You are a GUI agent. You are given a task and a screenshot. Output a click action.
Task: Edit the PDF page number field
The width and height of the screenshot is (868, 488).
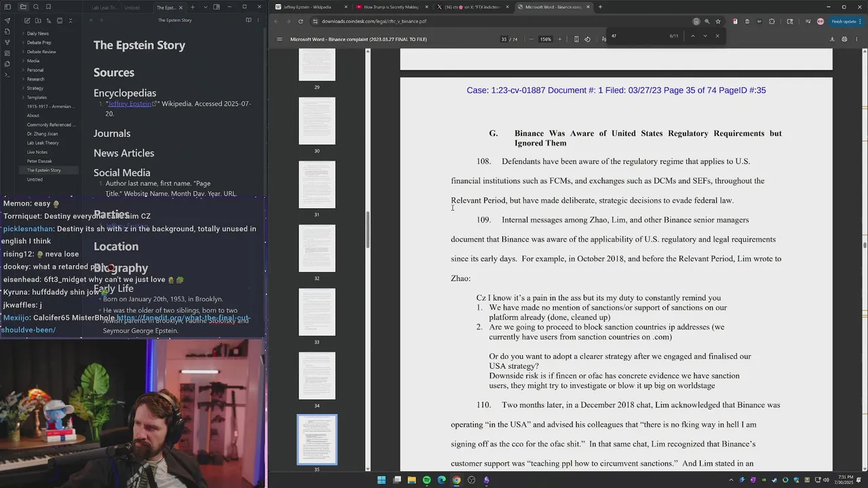pos(504,39)
